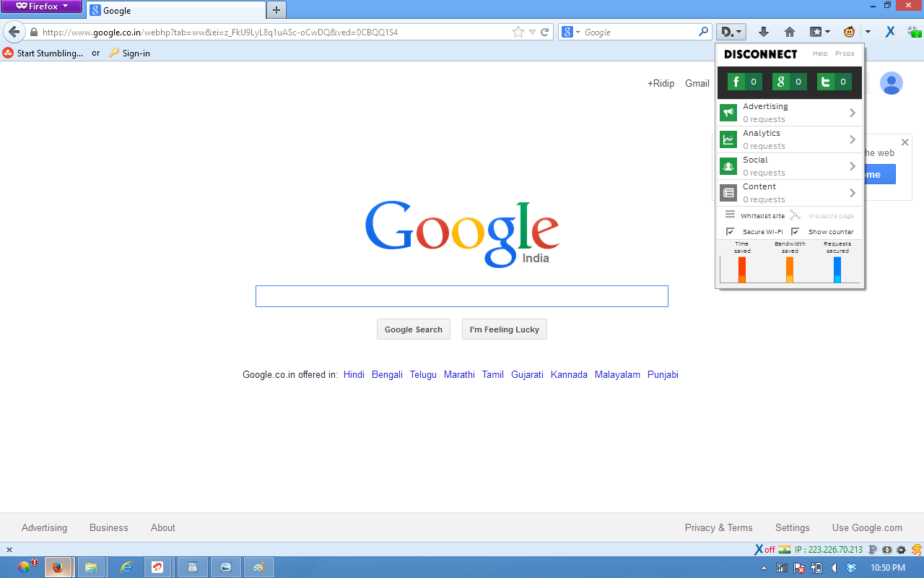The height and width of the screenshot is (578, 924).
Task: Open the URL history dropdown arrow
Action: click(533, 32)
